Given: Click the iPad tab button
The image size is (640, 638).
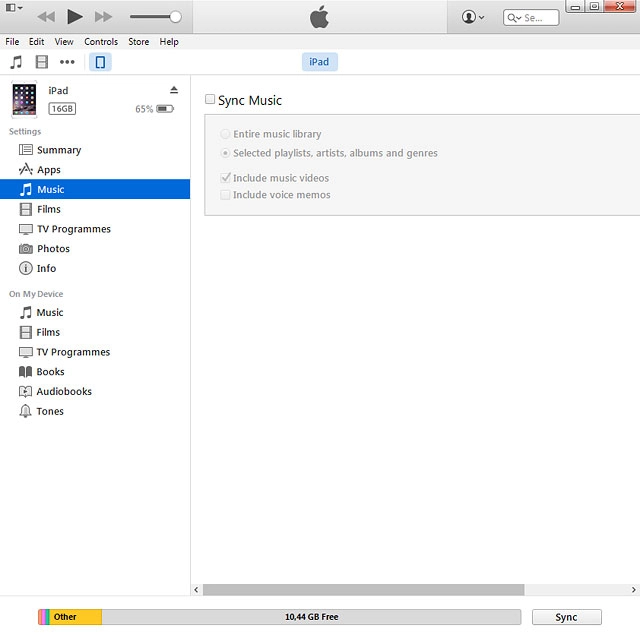Looking at the screenshot, I should pos(319,62).
